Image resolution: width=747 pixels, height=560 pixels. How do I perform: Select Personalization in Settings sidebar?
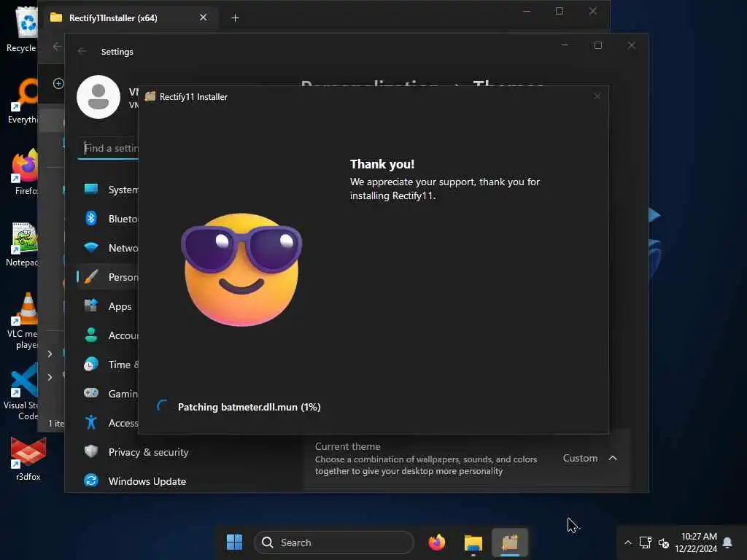click(x=109, y=276)
